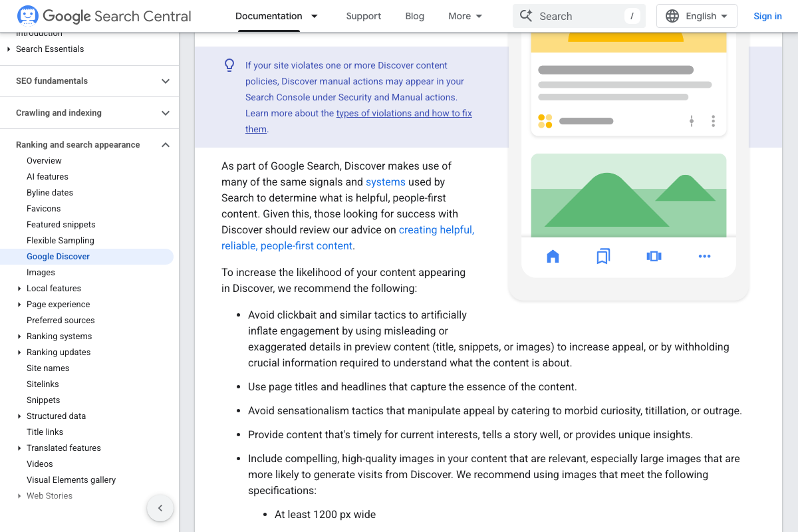The width and height of the screenshot is (798, 532).
Task: Click the Sign in link
Action: 767,15
